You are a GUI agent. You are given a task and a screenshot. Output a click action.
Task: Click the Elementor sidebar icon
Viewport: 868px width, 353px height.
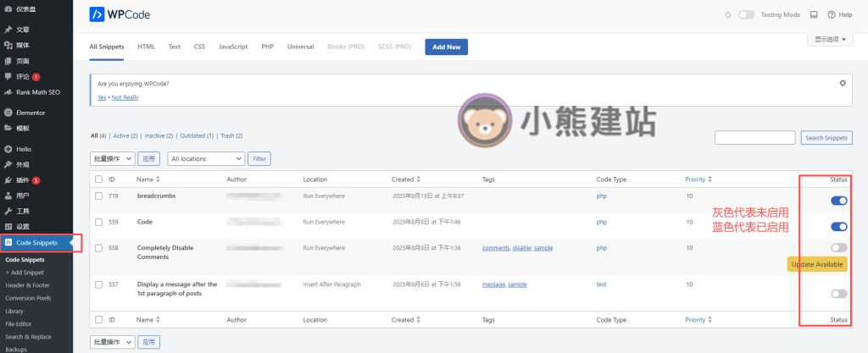[x=8, y=113]
